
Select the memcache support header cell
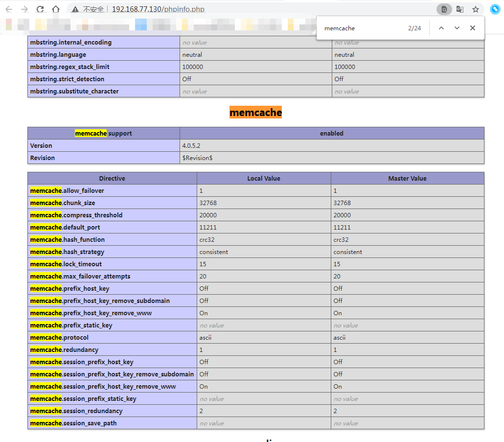pos(104,134)
